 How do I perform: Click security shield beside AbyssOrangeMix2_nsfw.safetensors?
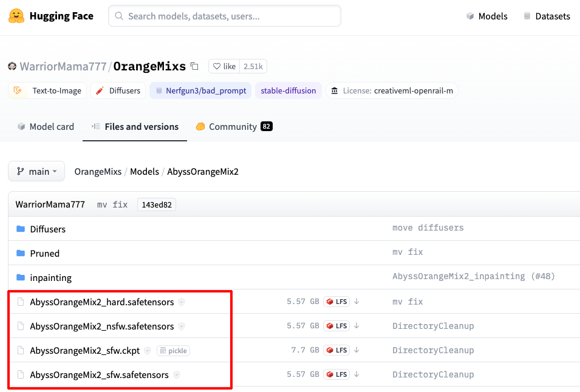tap(181, 326)
